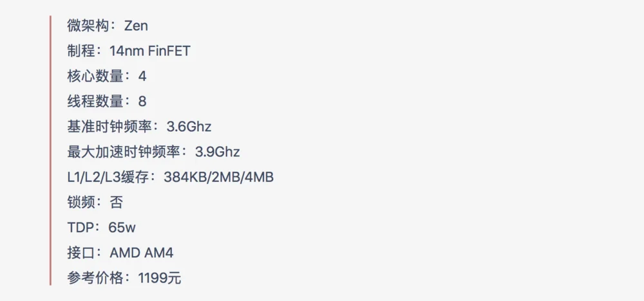This screenshot has width=644, height=301.
Task: Click the 14nm FinFET process value
Action: [150, 51]
